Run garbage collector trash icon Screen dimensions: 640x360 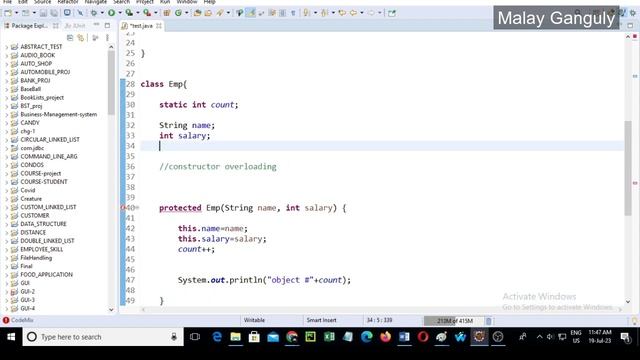pyautogui.click(x=489, y=321)
